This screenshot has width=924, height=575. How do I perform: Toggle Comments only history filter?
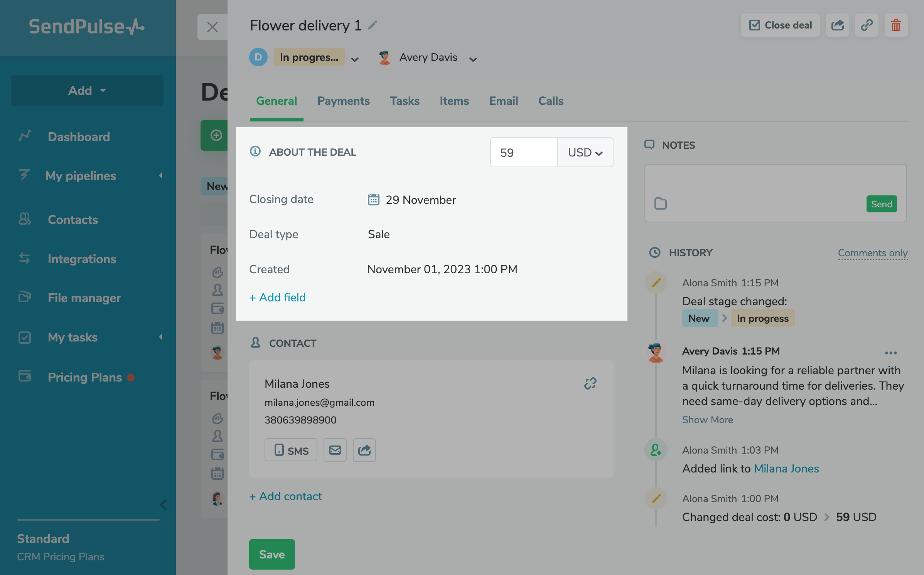click(x=872, y=253)
